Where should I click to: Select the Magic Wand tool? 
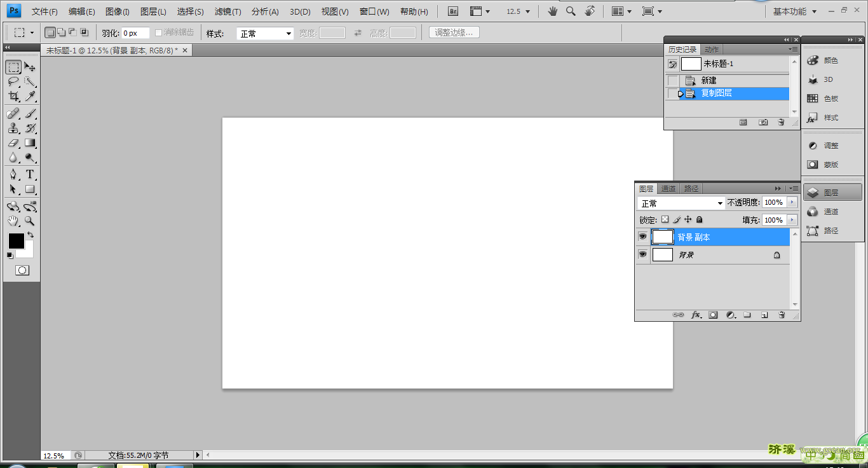30,81
